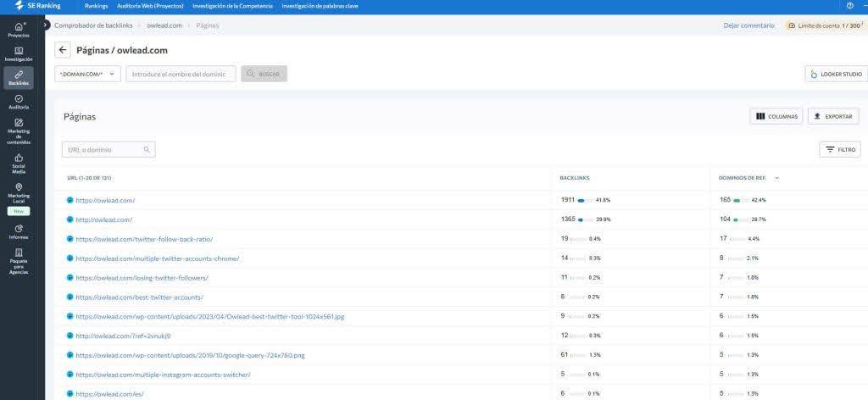Viewport: 868px width, 400px height.
Task: Click the globe icon beside owlead.com/es/ URL
Action: point(70,394)
